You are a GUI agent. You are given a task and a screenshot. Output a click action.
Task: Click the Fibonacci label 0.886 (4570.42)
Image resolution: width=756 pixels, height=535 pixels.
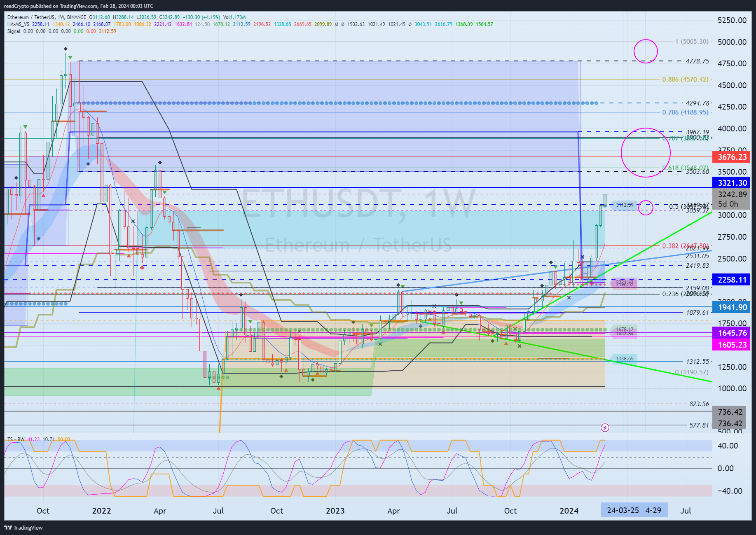pos(685,79)
